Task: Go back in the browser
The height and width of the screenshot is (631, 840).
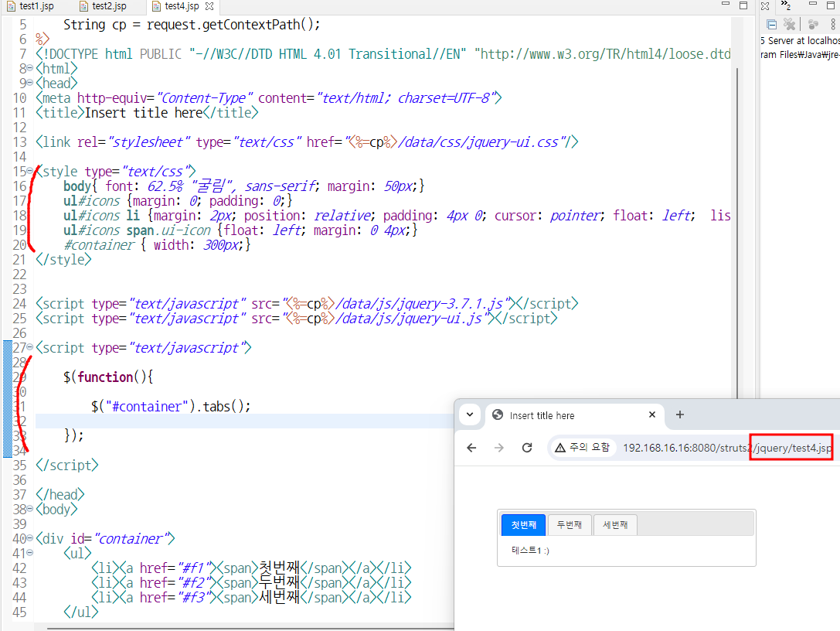Action: point(471,448)
